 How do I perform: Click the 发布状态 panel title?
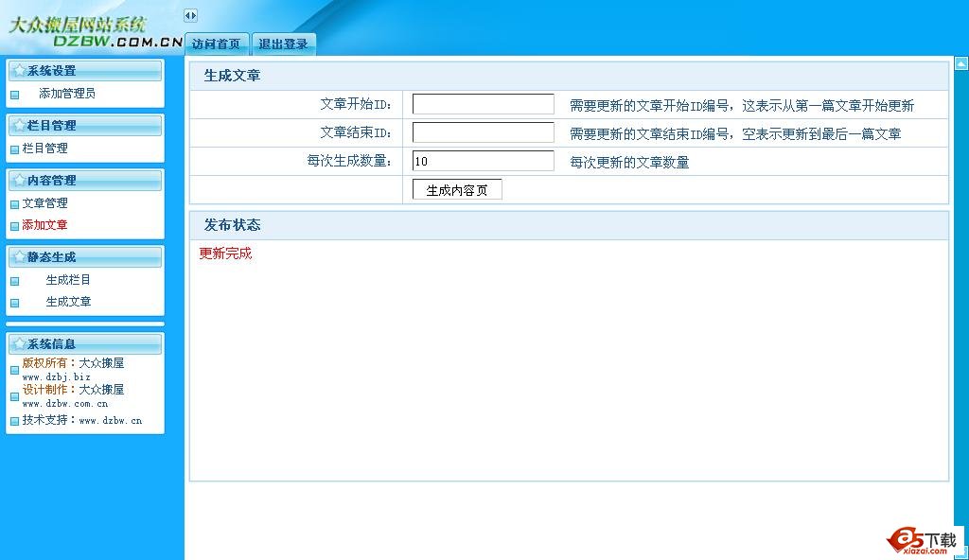[233, 225]
